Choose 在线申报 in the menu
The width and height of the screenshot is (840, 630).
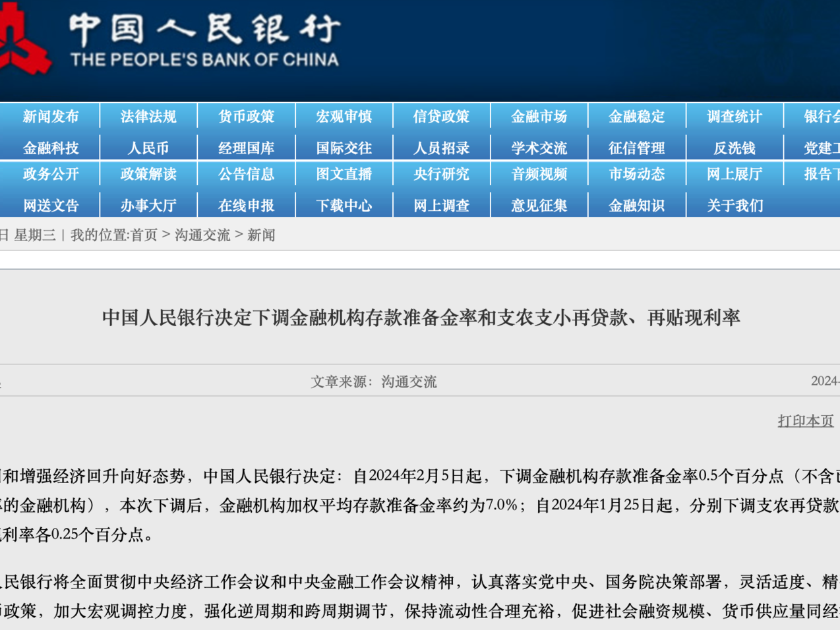pyautogui.click(x=246, y=206)
